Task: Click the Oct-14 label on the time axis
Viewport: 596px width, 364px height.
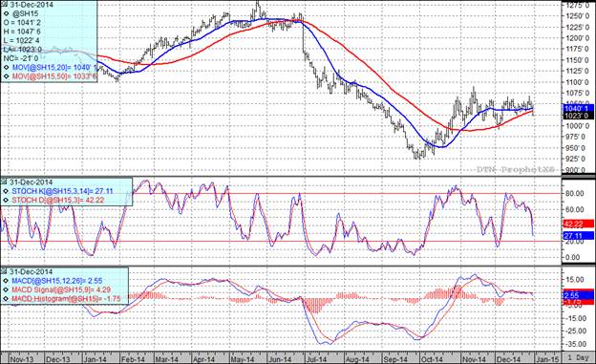Action: coord(432,359)
